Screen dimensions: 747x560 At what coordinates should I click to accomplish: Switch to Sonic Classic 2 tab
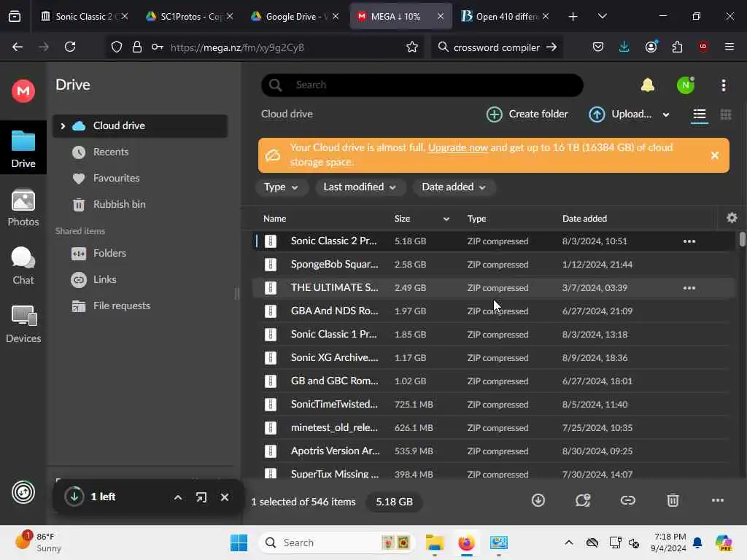point(85,16)
